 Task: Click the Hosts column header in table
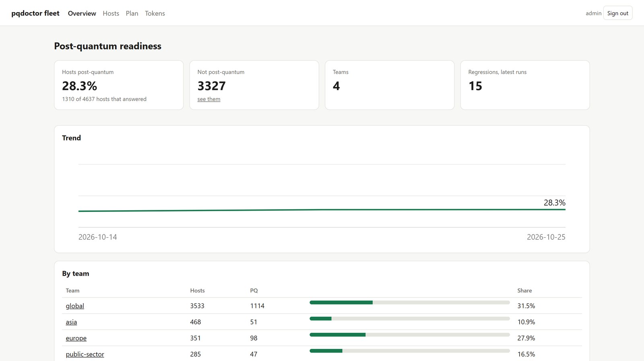pyautogui.click(x=197, y=290)
